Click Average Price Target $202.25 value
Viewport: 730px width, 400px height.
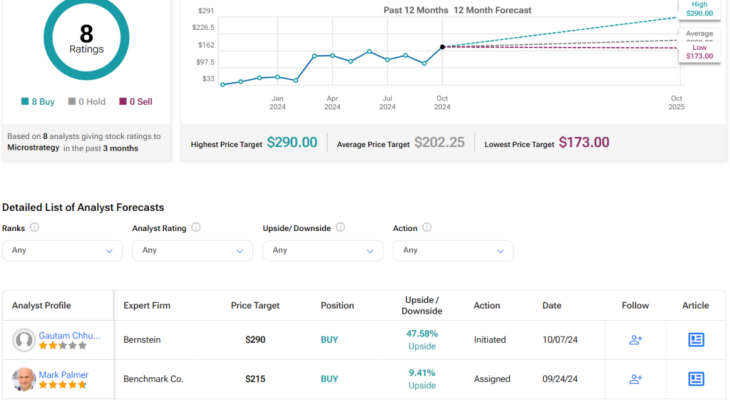(x=439, y=142)
